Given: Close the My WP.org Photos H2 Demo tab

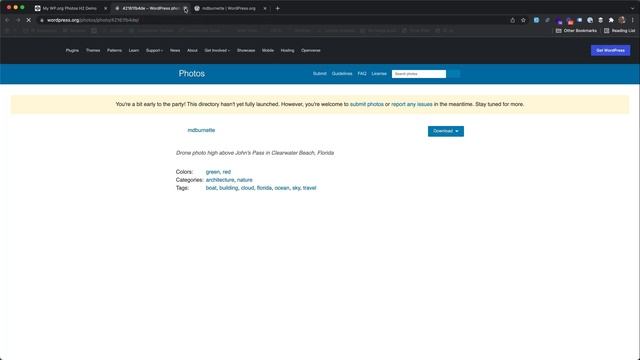Looking at the screenshot, I should (x=105, y=8).
